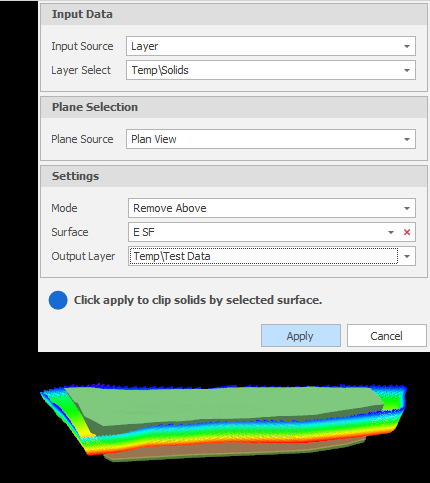Click the blue info circle icon
This screenshot has height=483, width=430.
click(58, 300)
